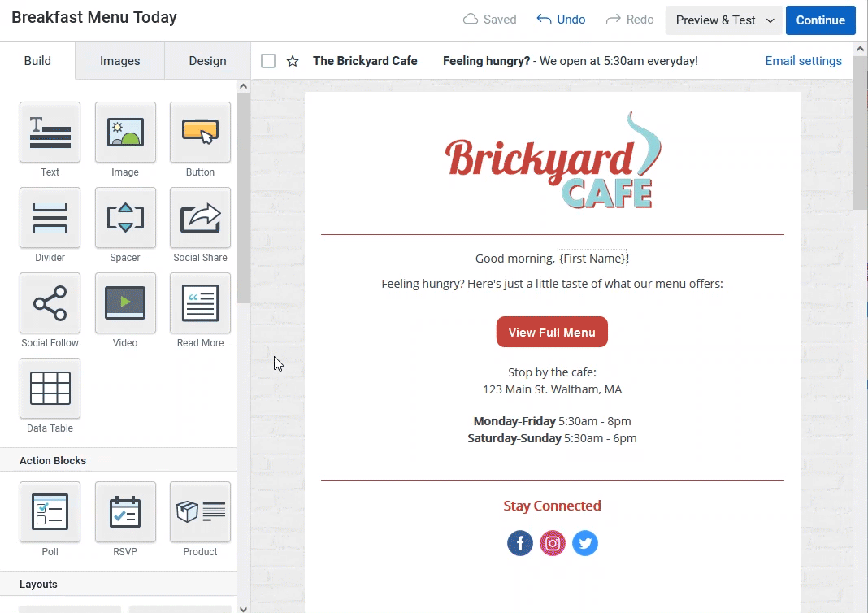The width and height of the screenshot is (868, 613).
Task: Switch to the Build tab
Action: click(x=37, y=61)
